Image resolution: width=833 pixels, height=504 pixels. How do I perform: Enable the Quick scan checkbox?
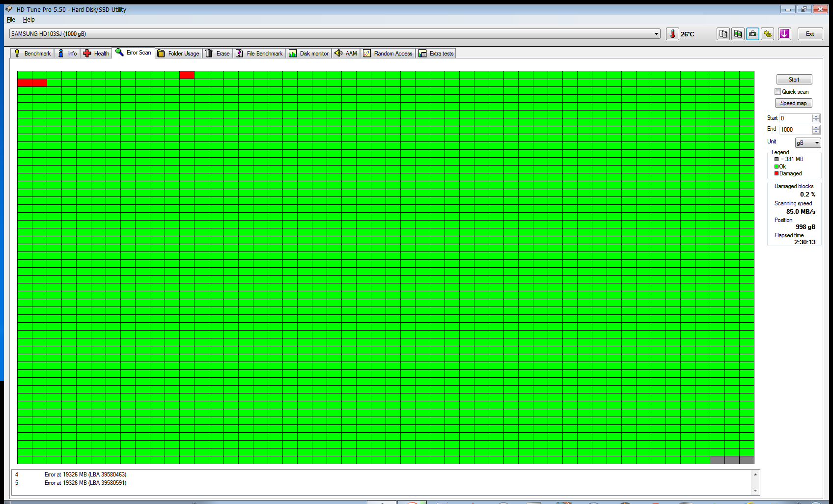777,92
